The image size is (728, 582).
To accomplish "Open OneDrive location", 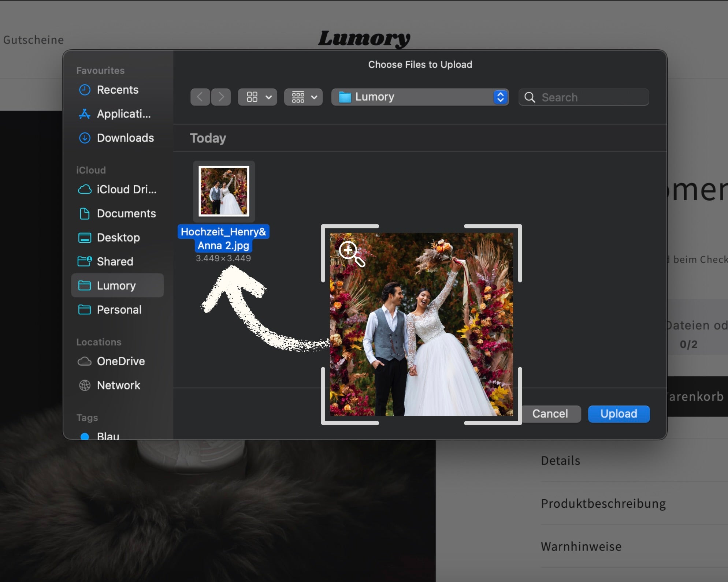I will coord(120,361).
